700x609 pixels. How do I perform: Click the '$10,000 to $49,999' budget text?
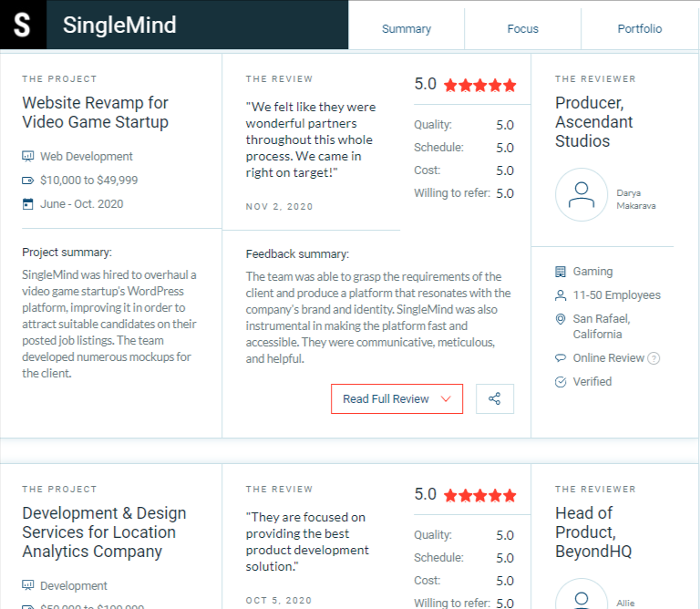point(88,181)
